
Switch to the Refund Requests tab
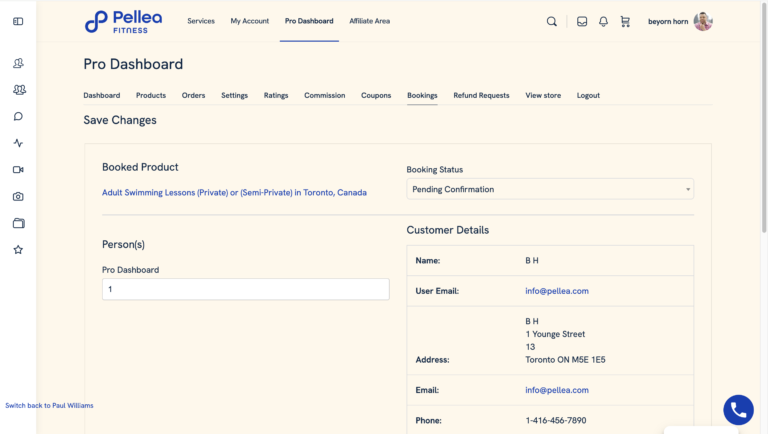pyautogui.click(x=481, y=96)
